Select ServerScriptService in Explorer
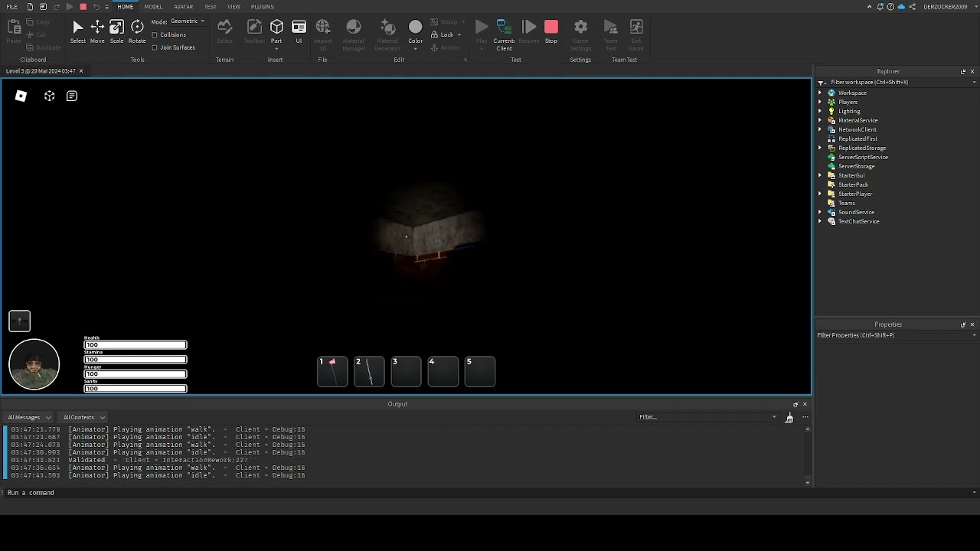Image resolution: width=980 pixels, height=551 pixels. point(863,157)
